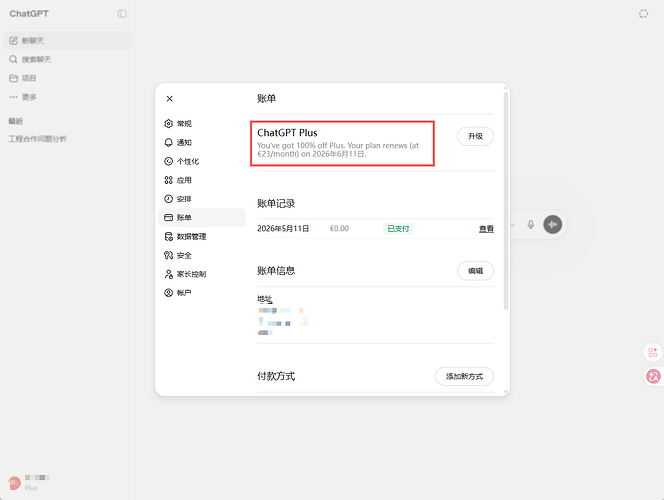
Task: Click the 已支付 paid status badge
Action: click(x=398, y=229)
